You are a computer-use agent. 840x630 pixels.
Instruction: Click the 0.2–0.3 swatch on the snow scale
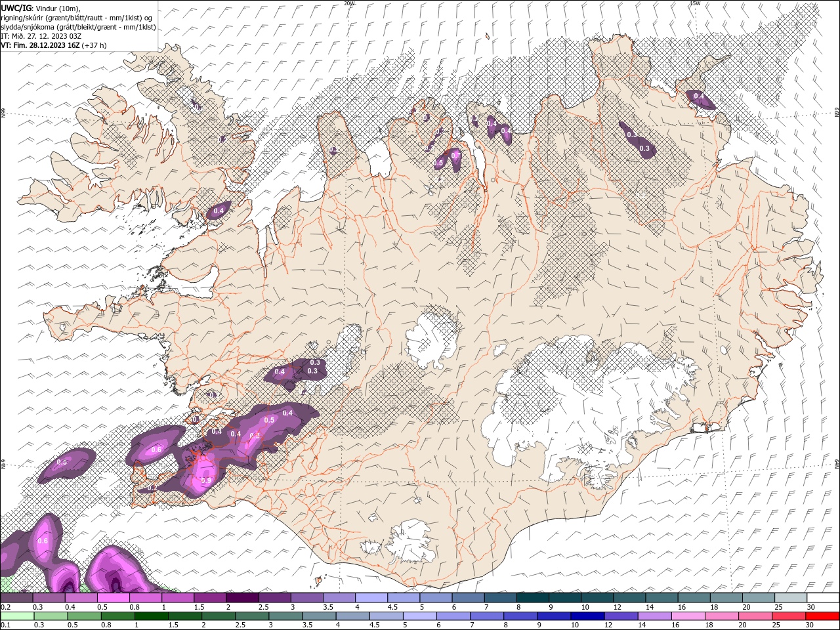pyautogui.click(x=17, y=598)
